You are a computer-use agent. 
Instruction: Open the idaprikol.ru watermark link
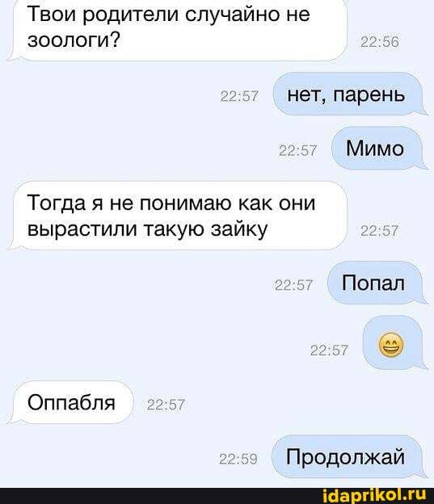pos(374,495)
